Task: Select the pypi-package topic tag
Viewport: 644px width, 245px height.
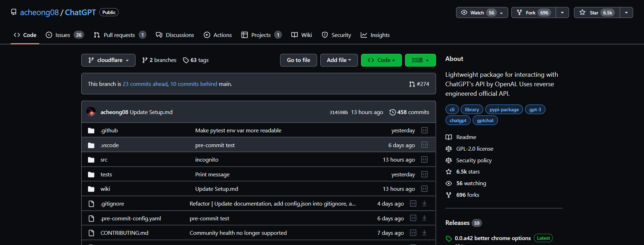Action: click(x=504, y=109)
